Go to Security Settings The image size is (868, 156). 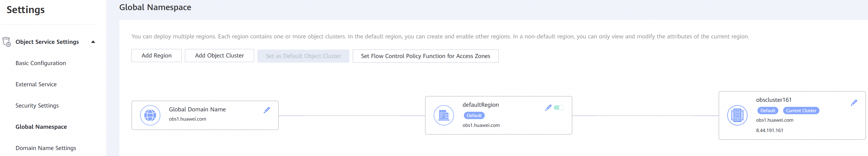tap(37, 105)
